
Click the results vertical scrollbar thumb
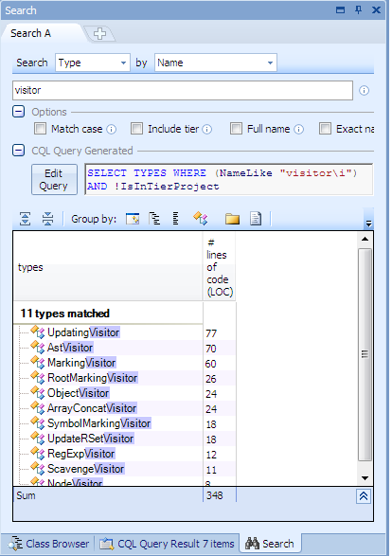tap(365, 354)
